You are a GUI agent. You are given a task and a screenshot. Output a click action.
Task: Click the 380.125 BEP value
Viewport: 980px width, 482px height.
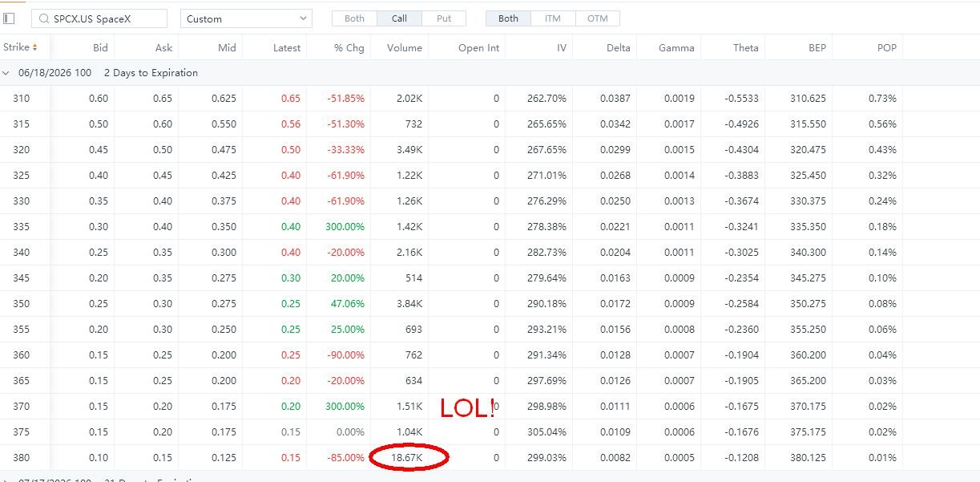[x=808, y=458]
